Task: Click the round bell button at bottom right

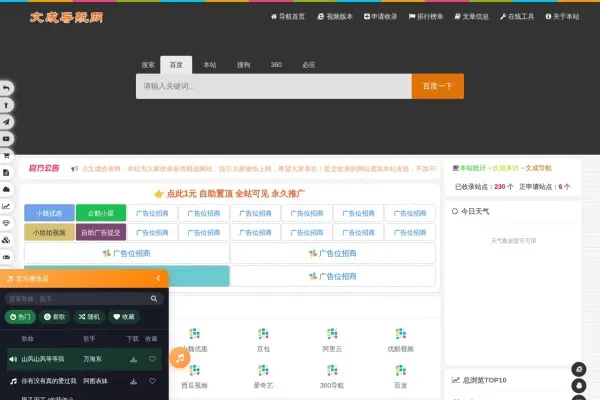Action: click(579, 385)
